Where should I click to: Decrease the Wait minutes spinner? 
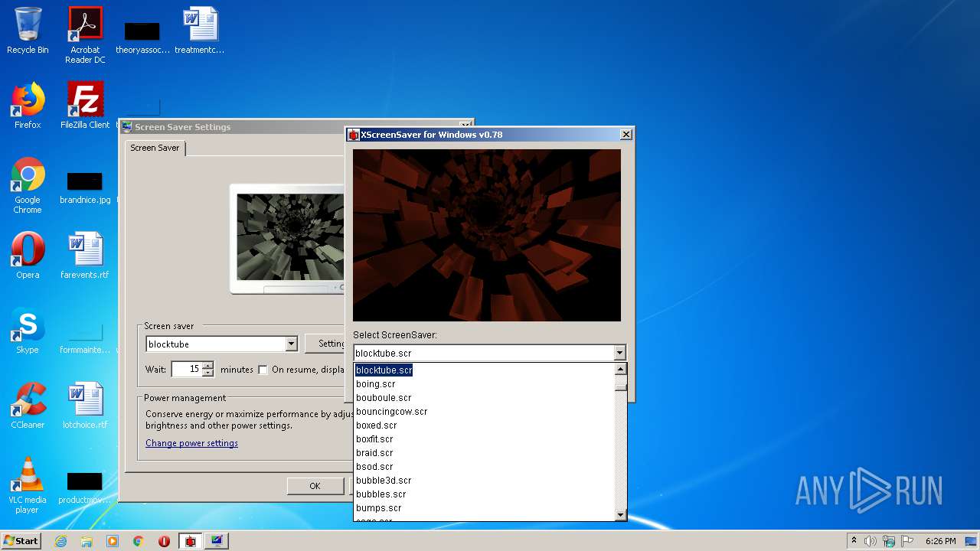point(207,373)
